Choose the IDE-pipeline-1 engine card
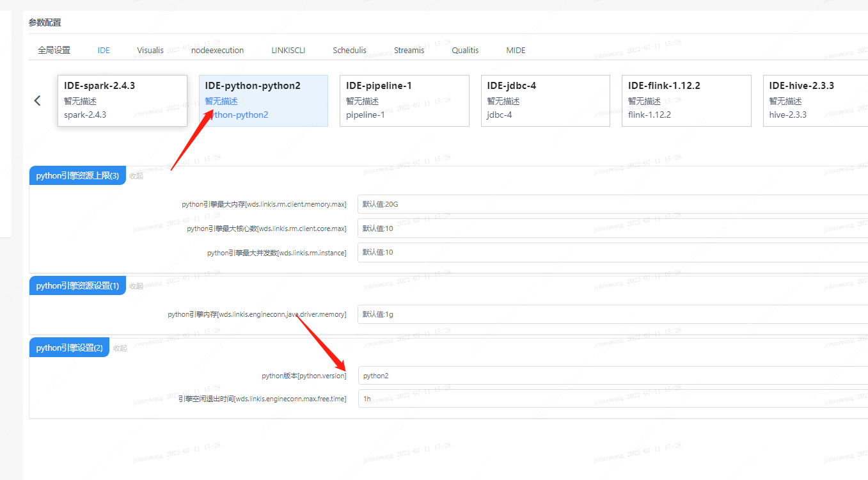The height and width of the screenshot is (480, 868). click(404, 100)
